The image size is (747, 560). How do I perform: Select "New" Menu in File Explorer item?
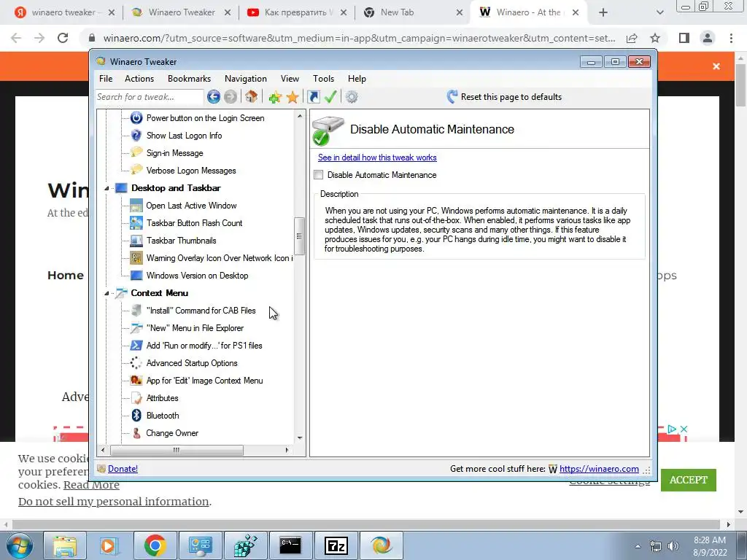pos(195,328)
